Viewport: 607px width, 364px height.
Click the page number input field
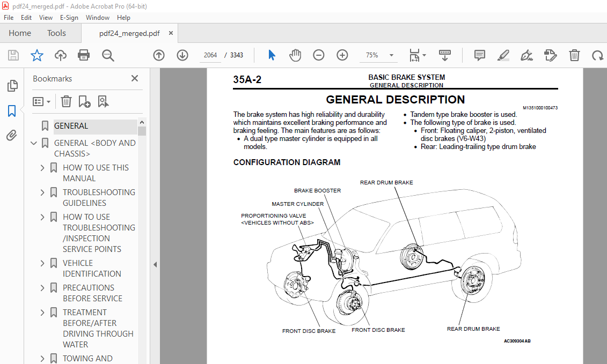coord(211,55)
